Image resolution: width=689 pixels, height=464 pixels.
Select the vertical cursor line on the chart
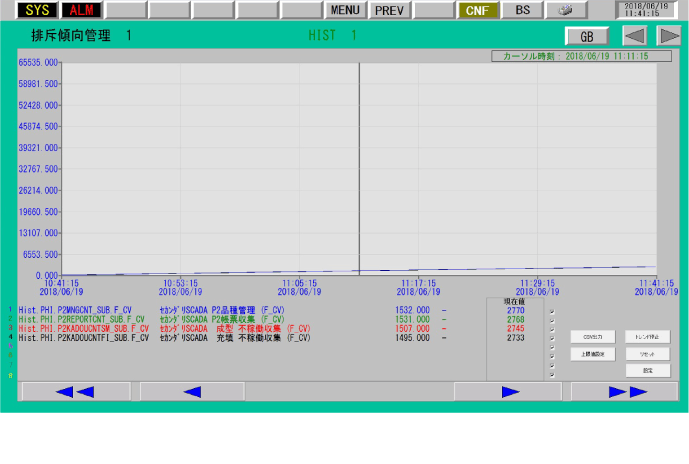tap(359, 169)
